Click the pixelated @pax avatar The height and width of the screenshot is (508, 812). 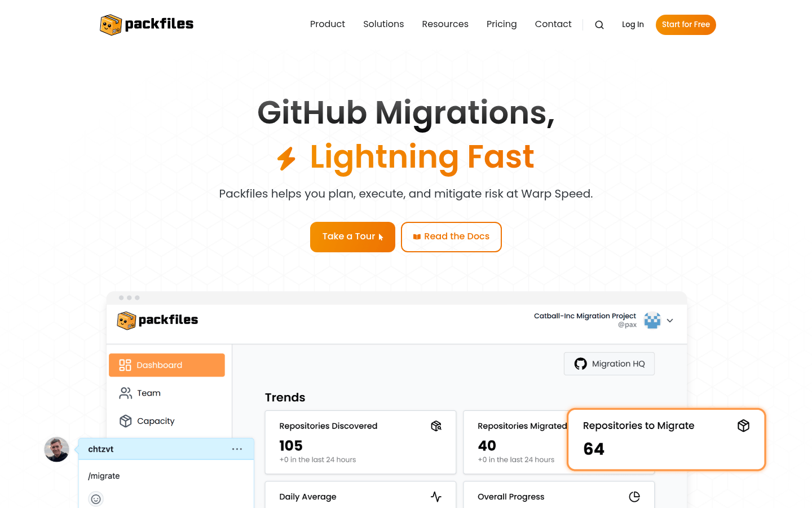(652, 321)
